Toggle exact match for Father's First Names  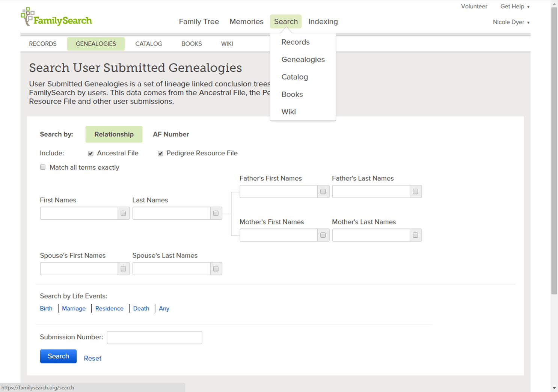pos(323,191)
